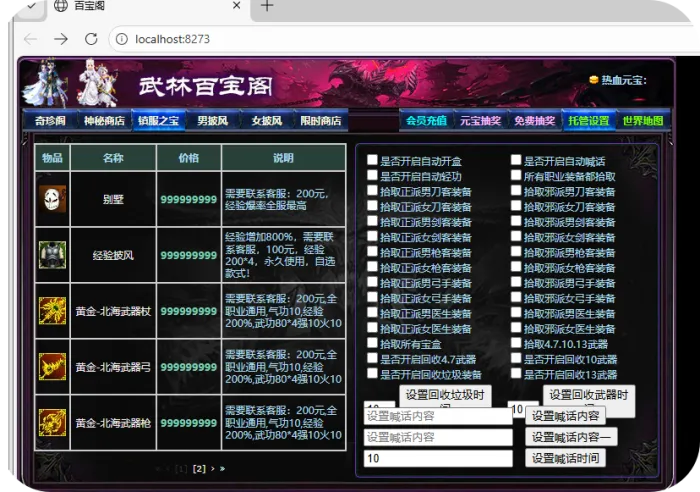Click the 黄金-北海武器杖 item icon

coord(52,311)
